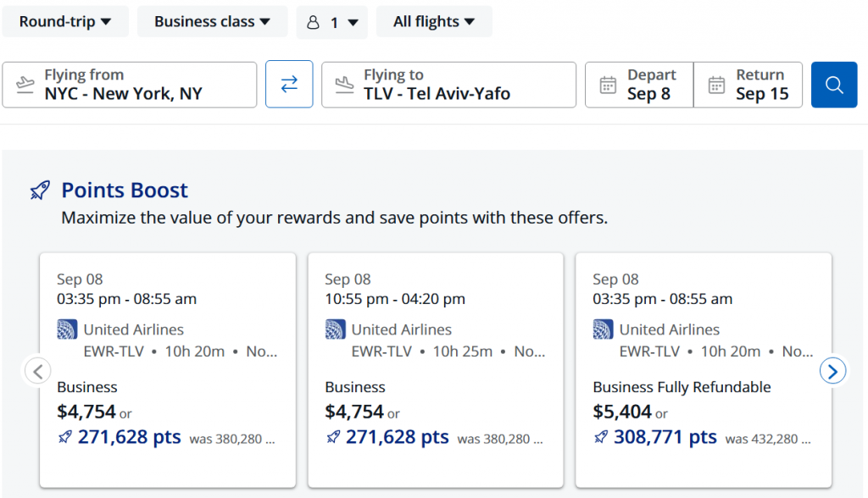
Task: Click the Depart calendar icon
Action: pos(608,85)
